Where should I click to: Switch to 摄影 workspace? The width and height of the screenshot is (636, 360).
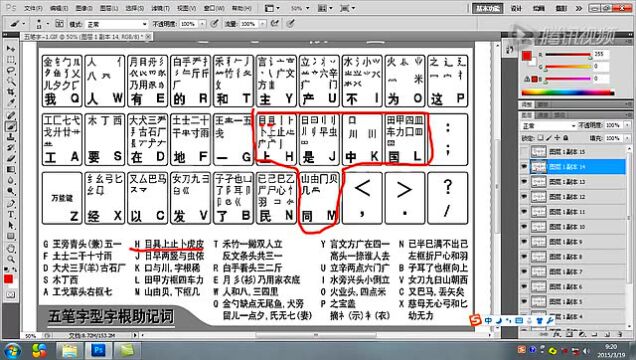[561, 8]
